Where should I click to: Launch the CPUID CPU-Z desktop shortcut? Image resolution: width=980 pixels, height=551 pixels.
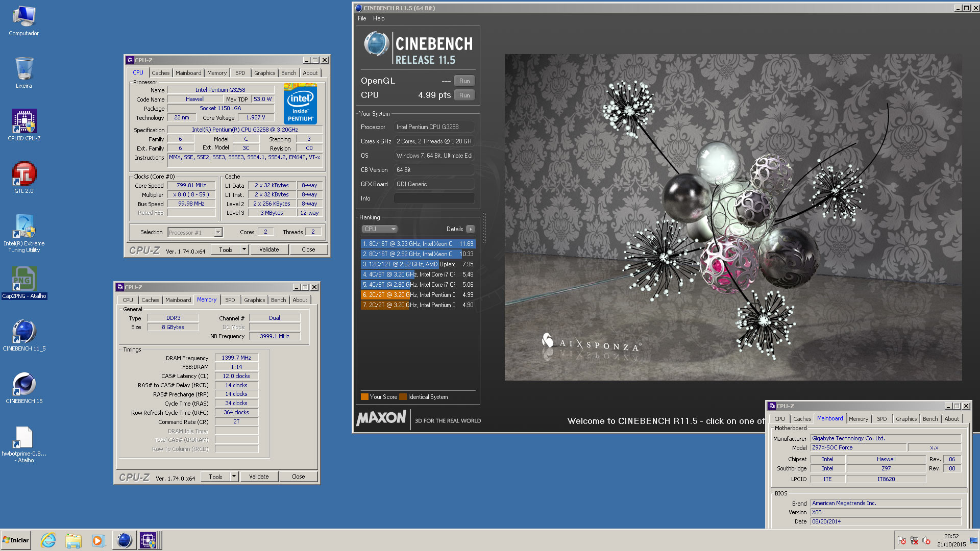point(24,125)
